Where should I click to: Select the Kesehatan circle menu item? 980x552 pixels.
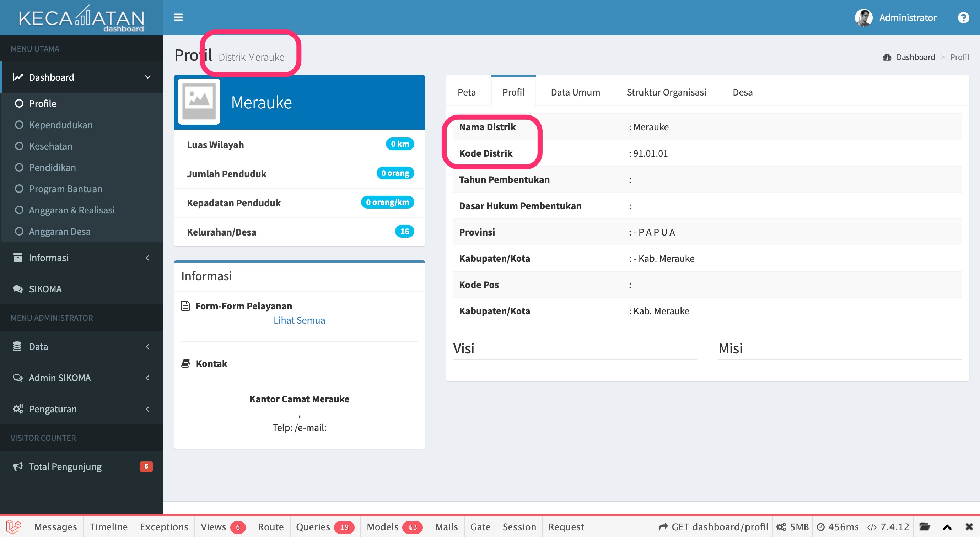tap(50, 146)
